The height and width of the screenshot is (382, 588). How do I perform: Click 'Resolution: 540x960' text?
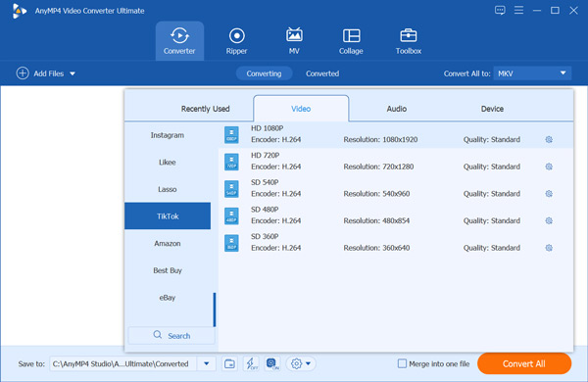coord(376,193)
